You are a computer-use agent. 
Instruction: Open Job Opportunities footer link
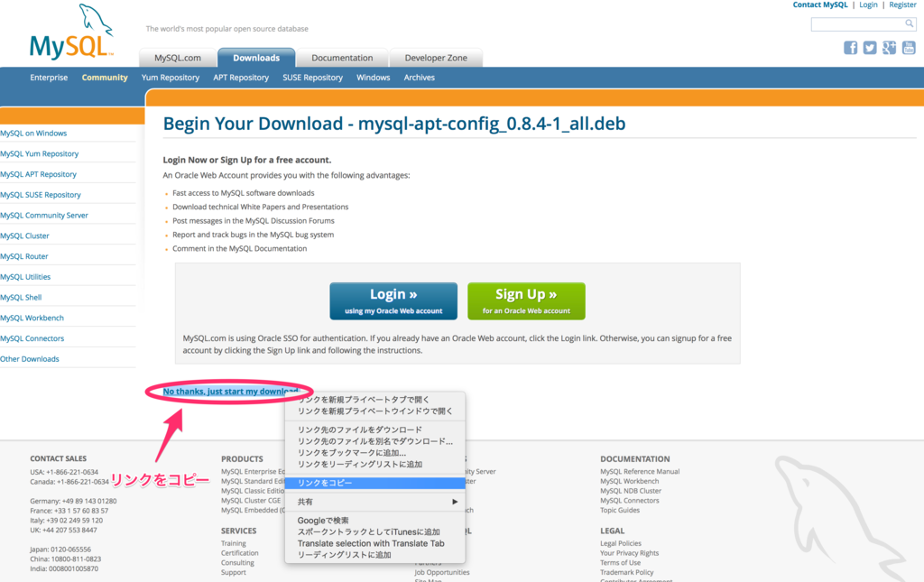click(x=442, y=572)
